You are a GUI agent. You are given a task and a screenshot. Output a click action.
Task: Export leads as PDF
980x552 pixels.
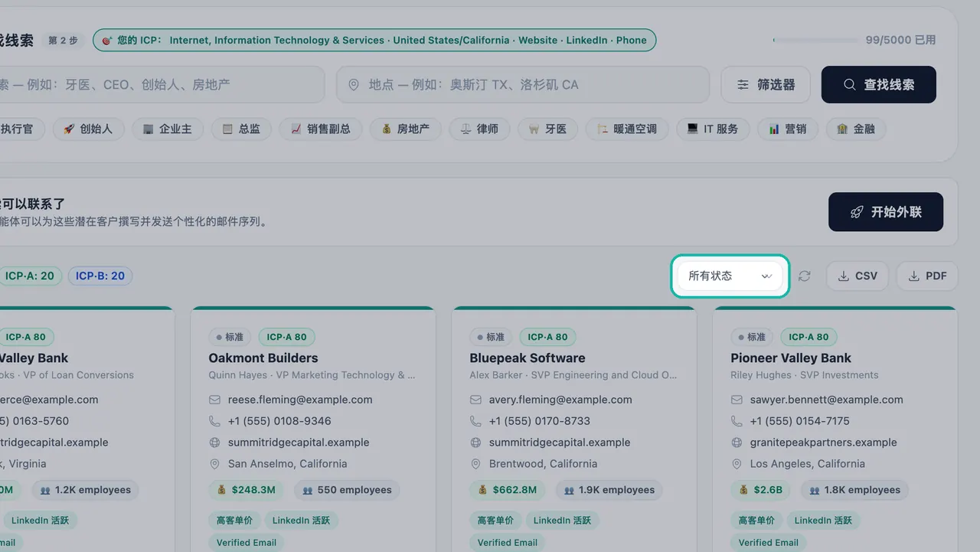click(927, 276)
